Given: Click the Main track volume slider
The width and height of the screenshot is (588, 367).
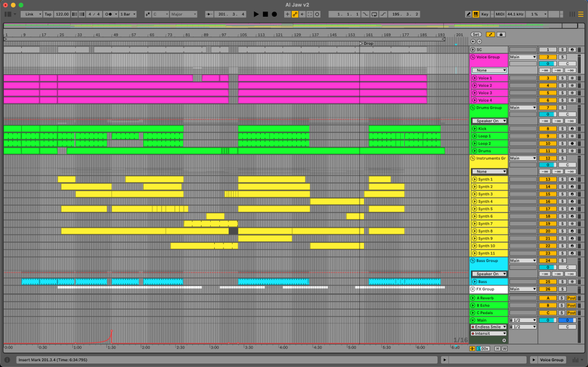Looking at the screenshot, I should (x=547, y=320).
